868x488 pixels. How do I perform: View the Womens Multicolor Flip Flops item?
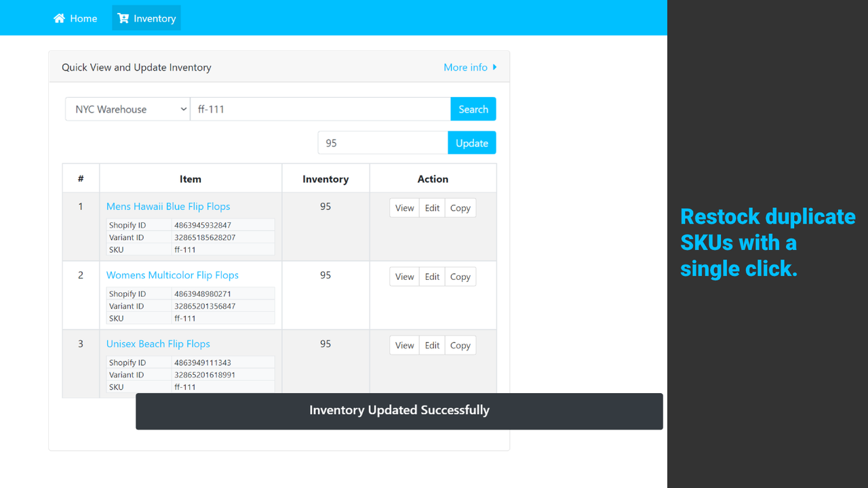tap(405, 277)
